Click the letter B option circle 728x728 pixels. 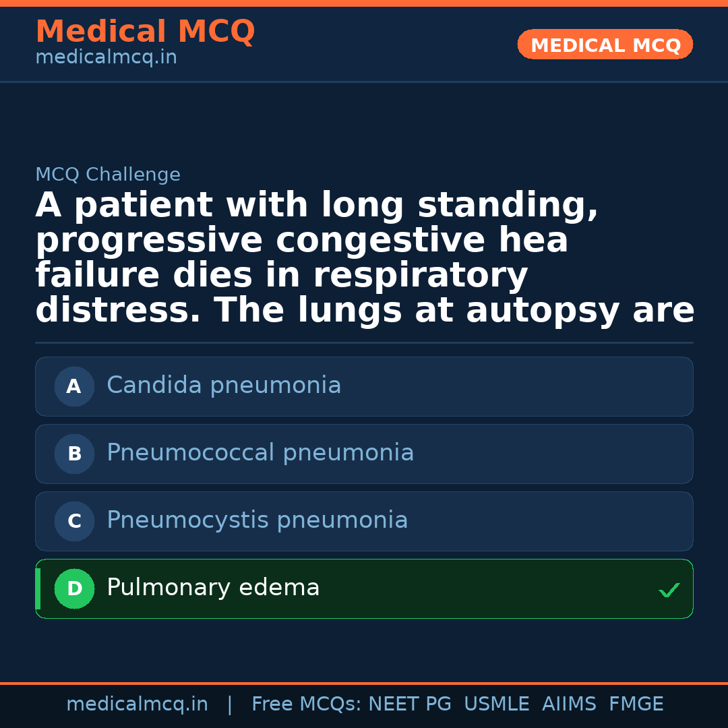click(74, 454)
